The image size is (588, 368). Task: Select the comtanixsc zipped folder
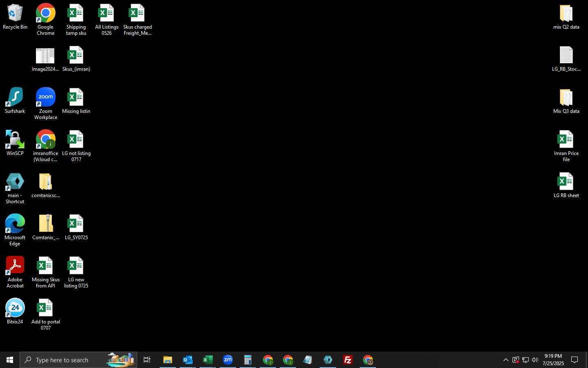46,186
